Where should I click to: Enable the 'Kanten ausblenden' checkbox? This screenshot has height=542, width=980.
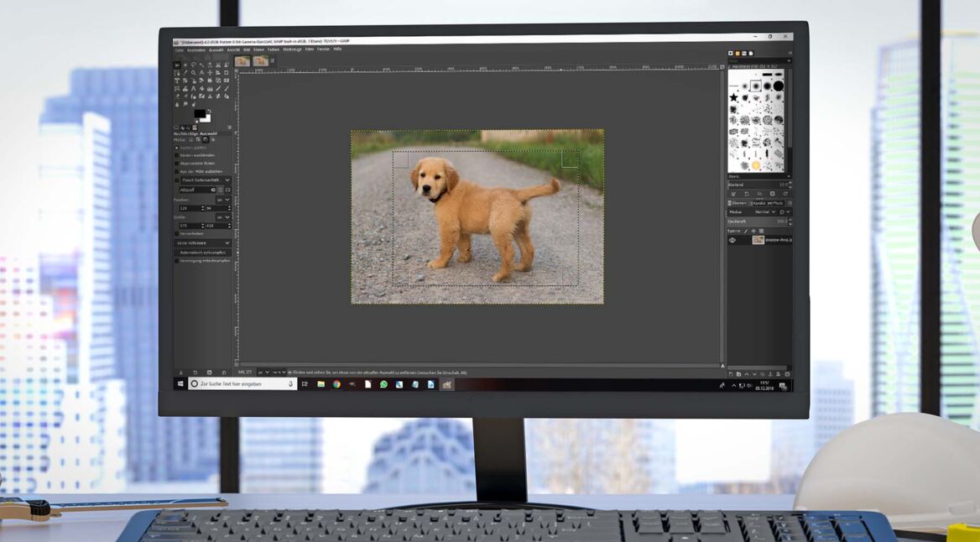[177, 155]
